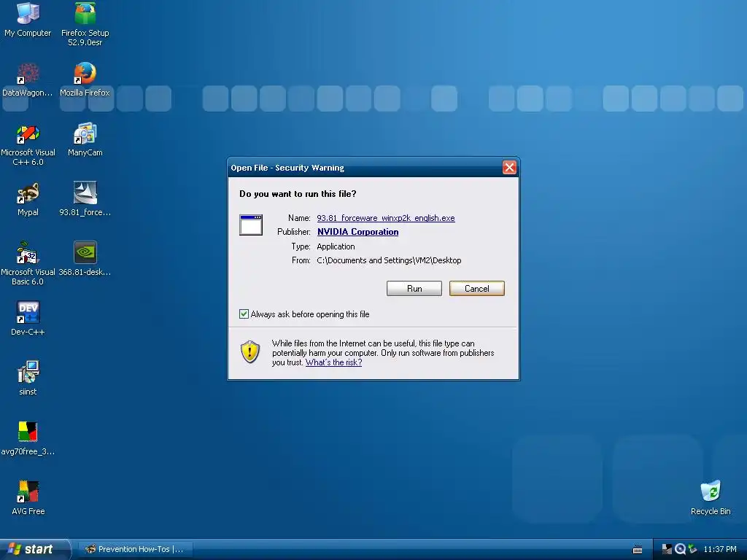Select the Recycle Bin icon
Image resolution: width=747 pixels, height=560 pixels.
click(711, 498)
